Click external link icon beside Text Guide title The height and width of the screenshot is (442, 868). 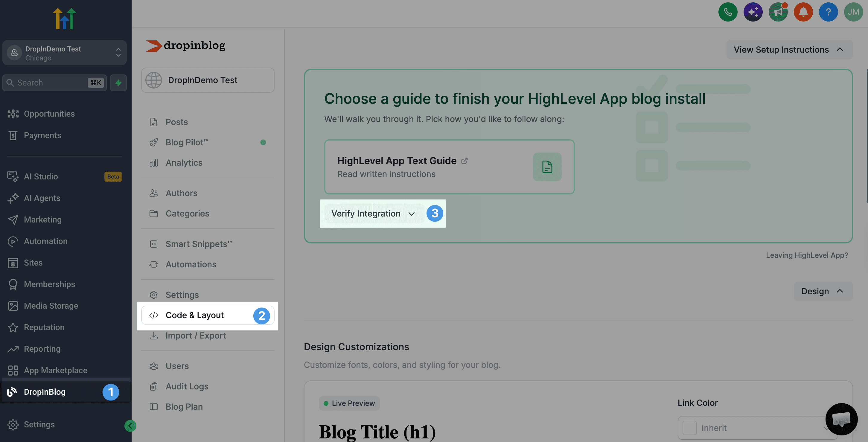(x=464, y=161)
